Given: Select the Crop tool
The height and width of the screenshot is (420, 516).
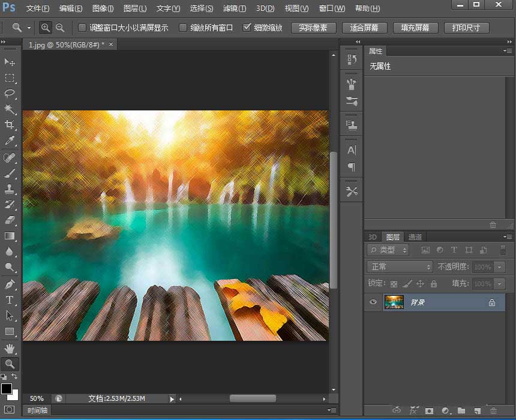Looking at the screenshot, I should (x=8, y=125).
